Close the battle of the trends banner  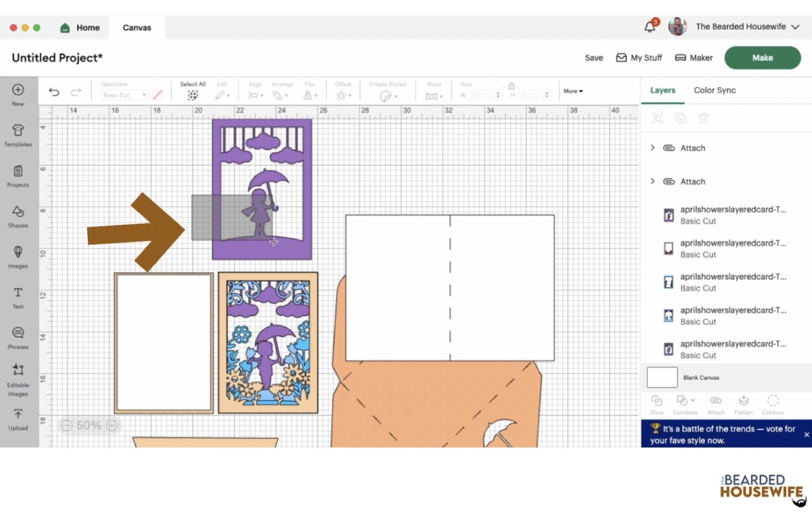806,435
